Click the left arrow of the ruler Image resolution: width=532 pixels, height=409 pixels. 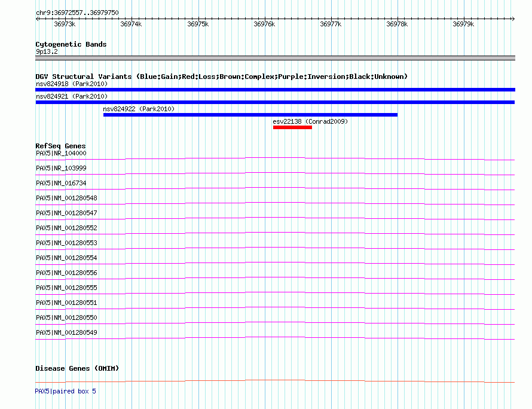(37, 19)
